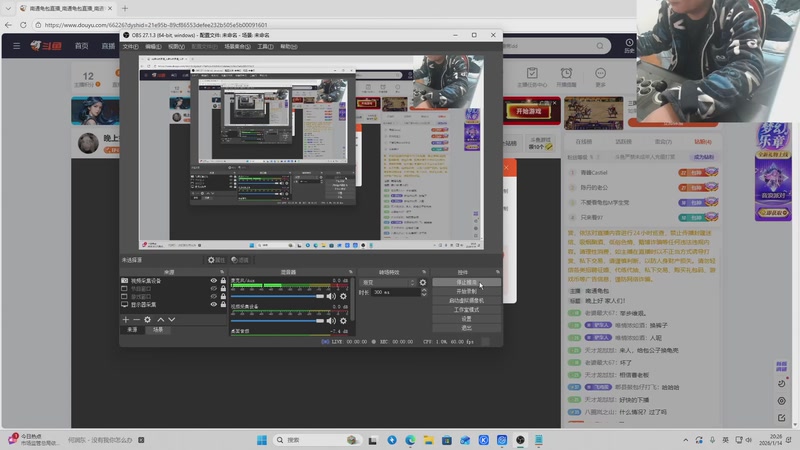Hide the 视频采集设备 source via eye icon
The image size is (800, 450).
pos(214,281)
